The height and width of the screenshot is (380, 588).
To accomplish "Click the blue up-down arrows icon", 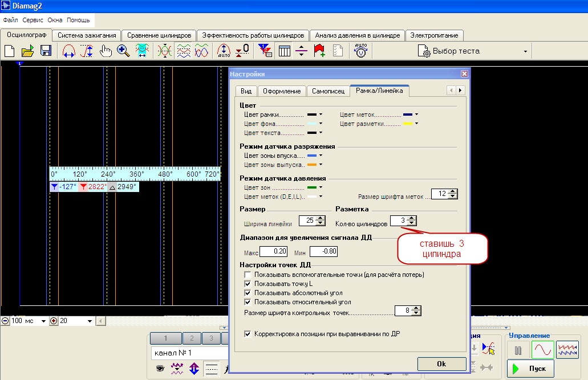I will [194, 369].
